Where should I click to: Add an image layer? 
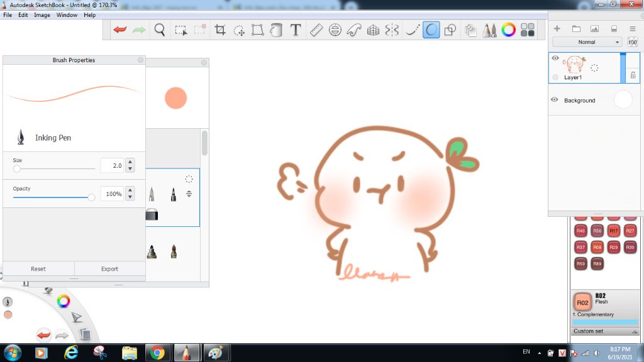point(594,28)
